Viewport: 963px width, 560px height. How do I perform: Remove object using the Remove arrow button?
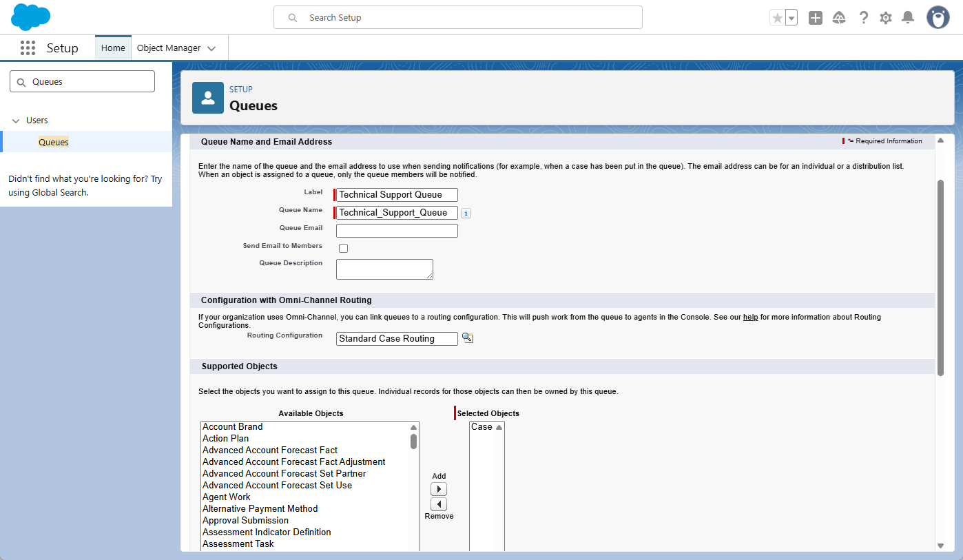tap(439, 504)
